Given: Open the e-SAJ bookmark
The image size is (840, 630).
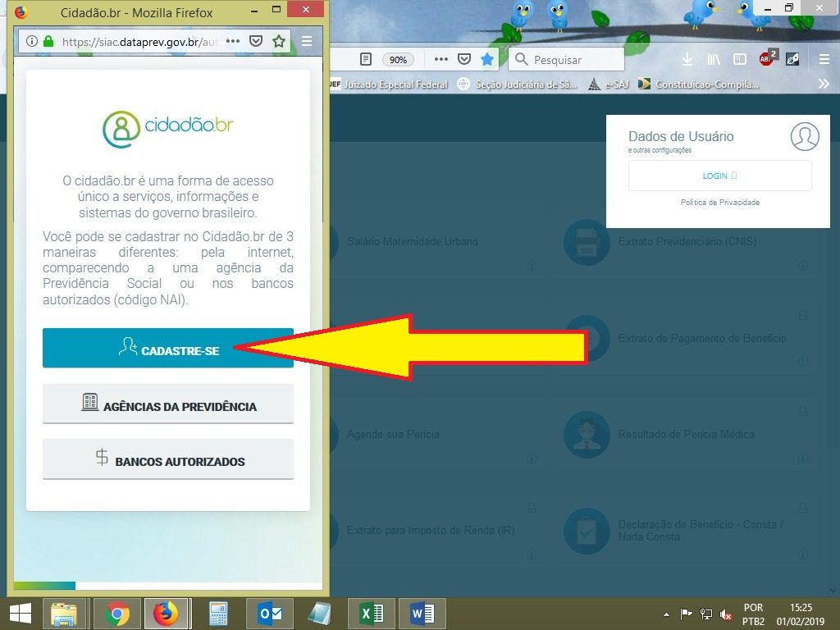Looking at the screenshot, I should coord(608,84).
